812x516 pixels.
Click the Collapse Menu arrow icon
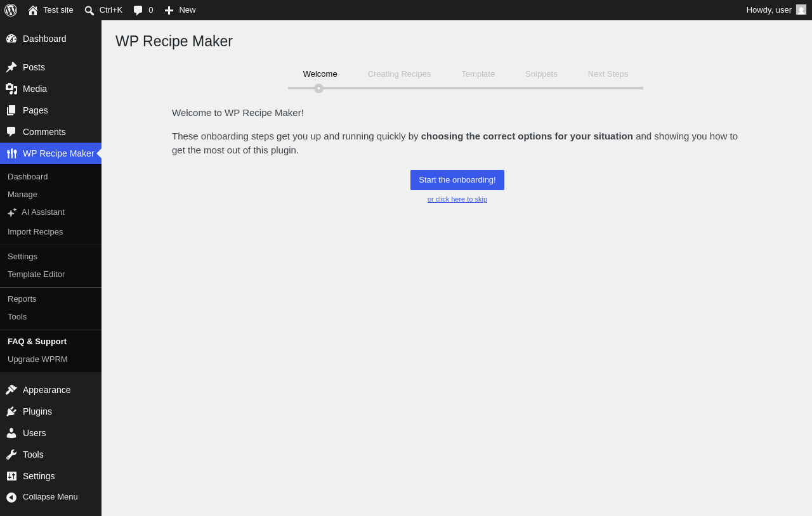click(x=11, y=497)
